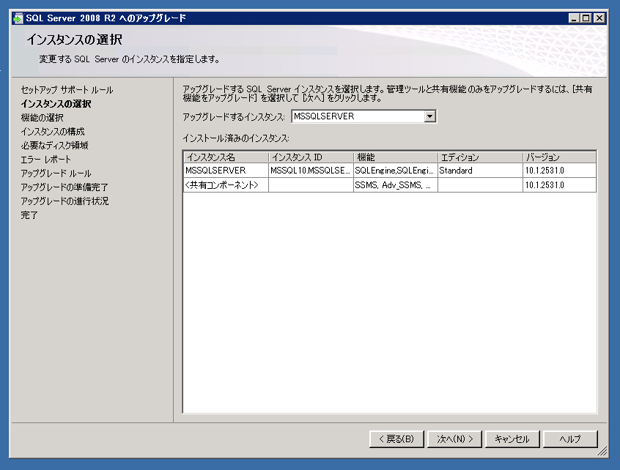The width and height of the screenshot is (620, 470).
Task: Open the instance to upgrade dropdown arrow
Action: (429, 117)
